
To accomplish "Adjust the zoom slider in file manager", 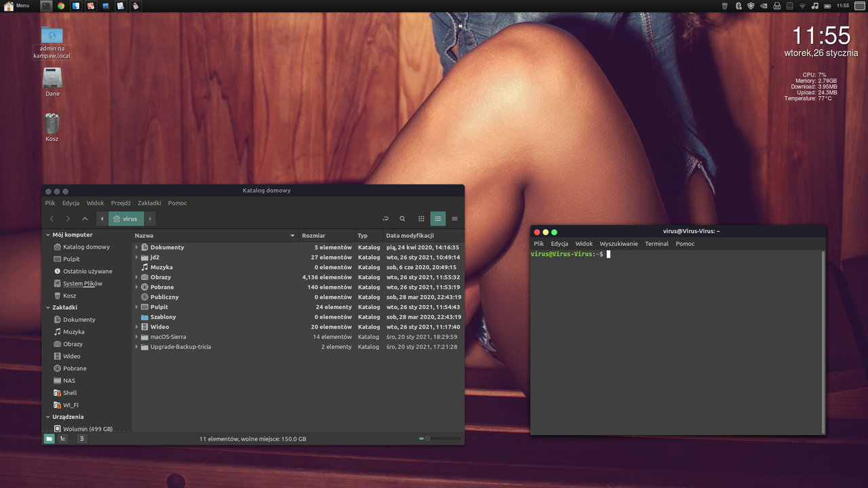I will click(x=439, y=439).
